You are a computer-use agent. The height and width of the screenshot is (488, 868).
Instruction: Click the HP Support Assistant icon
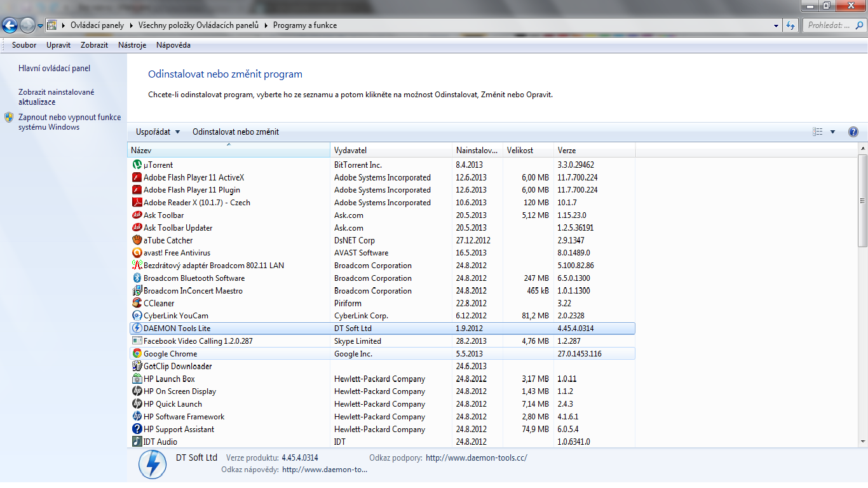tap(137, 430)
